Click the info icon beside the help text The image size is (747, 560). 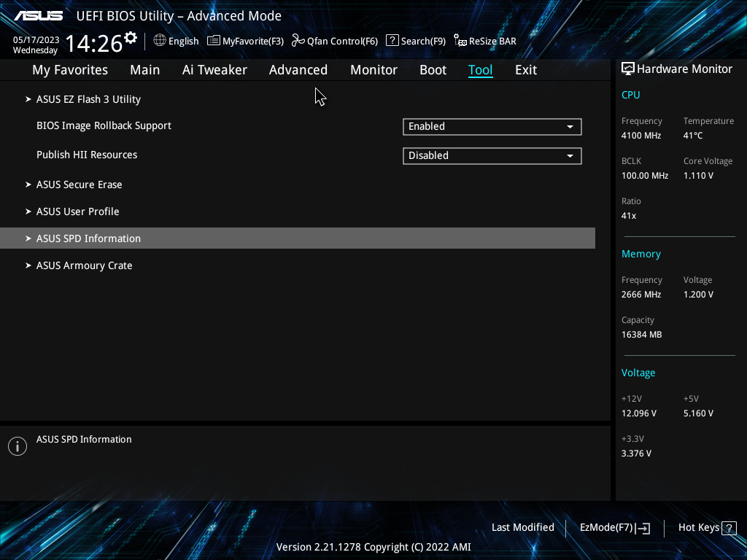pyautogui.click(x=18, y=446)
